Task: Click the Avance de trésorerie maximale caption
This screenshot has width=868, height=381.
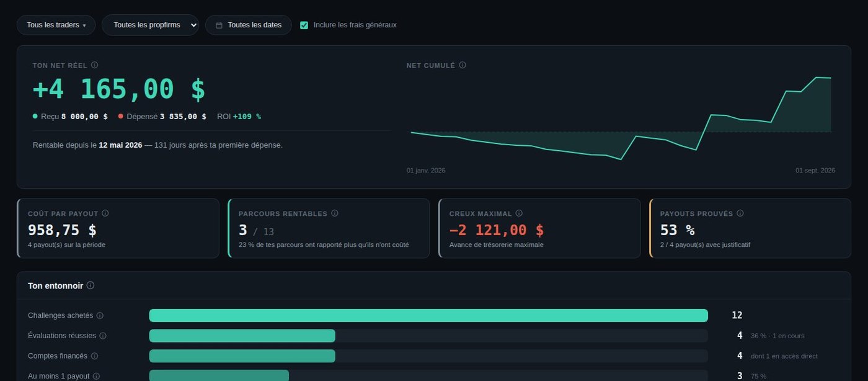Action: 496,244
